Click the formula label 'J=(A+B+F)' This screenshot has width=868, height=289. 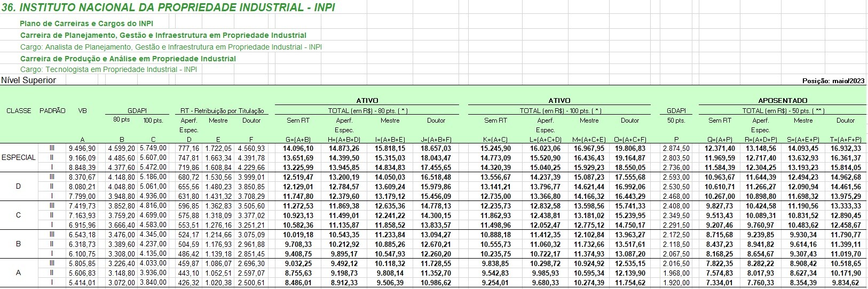pos(436,140)
